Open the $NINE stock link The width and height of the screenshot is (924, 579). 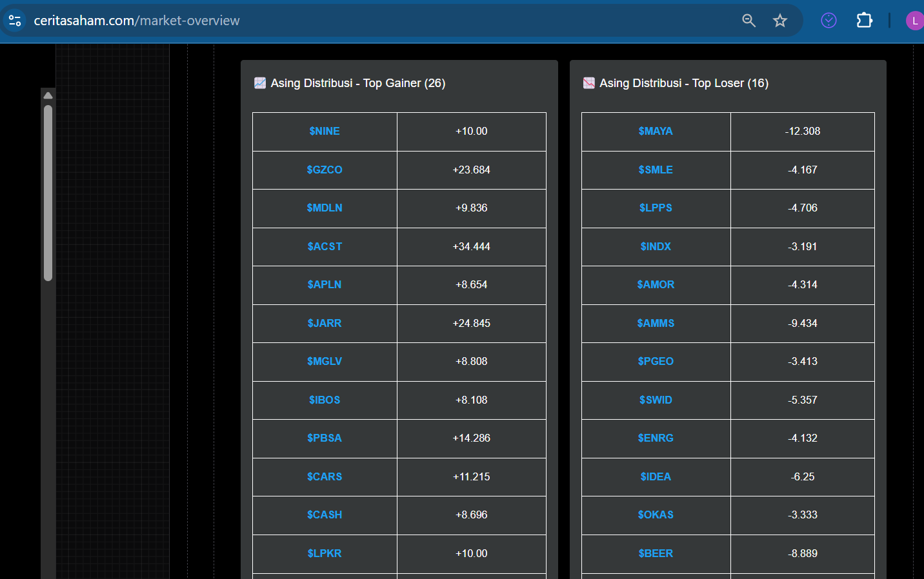tap(325, 132)
